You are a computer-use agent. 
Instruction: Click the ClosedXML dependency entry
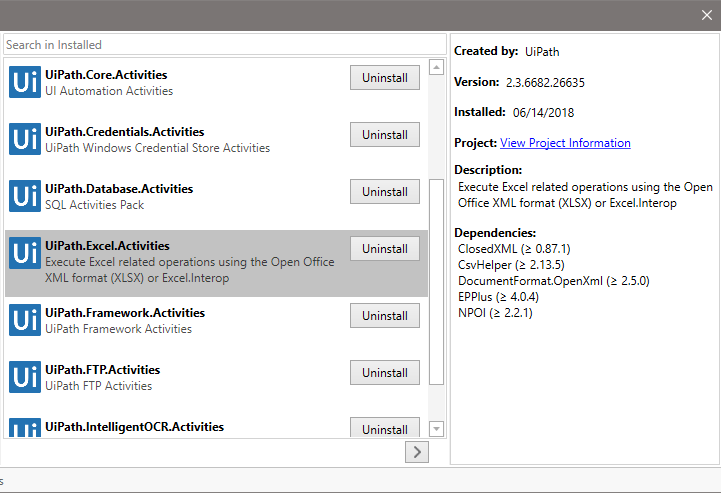[x=514, y=249]
